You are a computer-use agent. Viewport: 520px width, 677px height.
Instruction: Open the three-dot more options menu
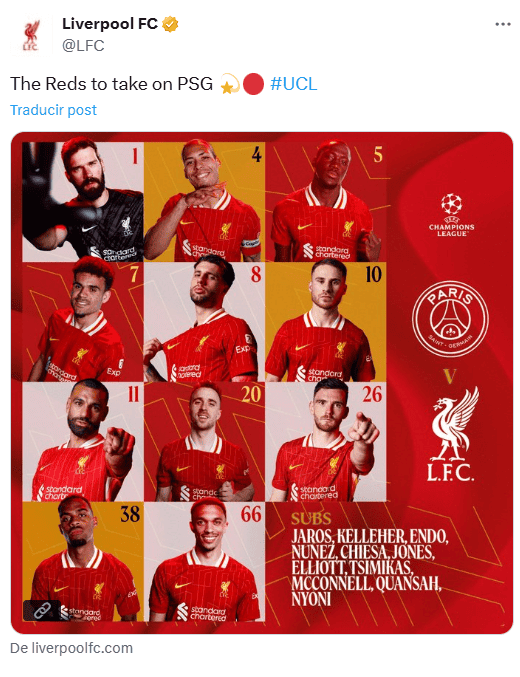coord(503,24)
